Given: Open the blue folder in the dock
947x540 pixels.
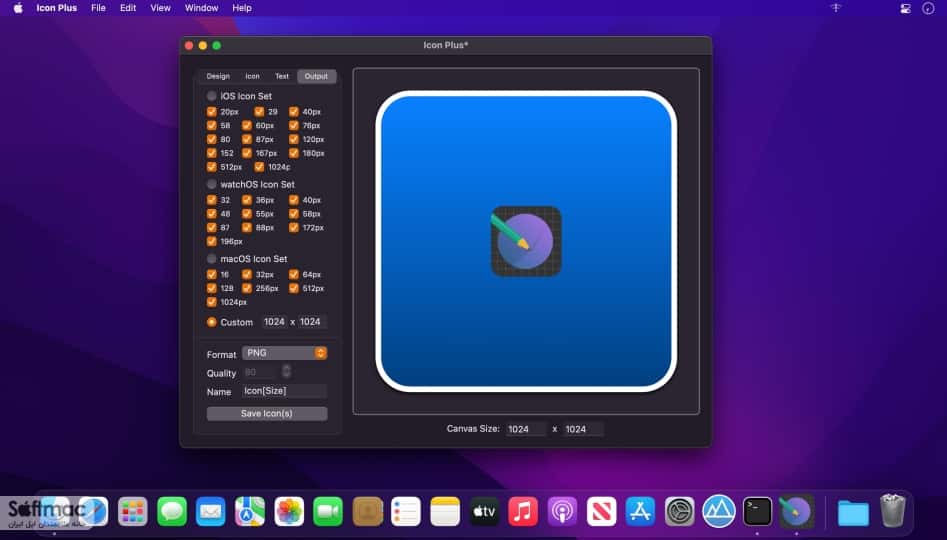Looking at the screenshot, I should (x=853, y=513).
